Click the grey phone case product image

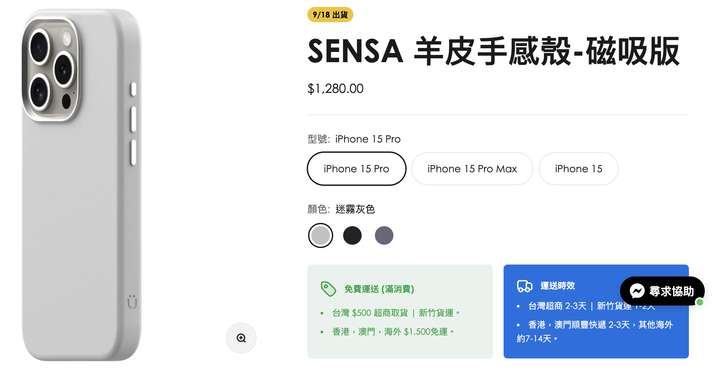click(81, 185)
